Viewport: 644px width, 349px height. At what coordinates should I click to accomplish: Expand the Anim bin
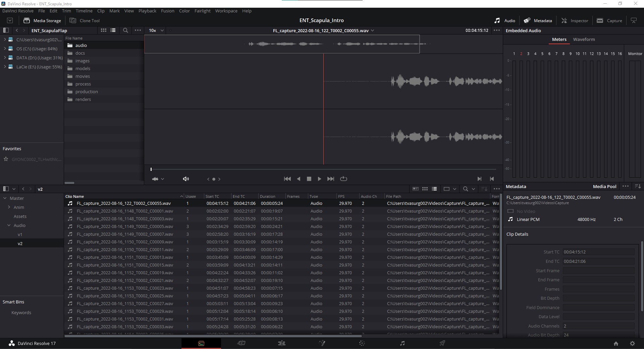point(9,207)
